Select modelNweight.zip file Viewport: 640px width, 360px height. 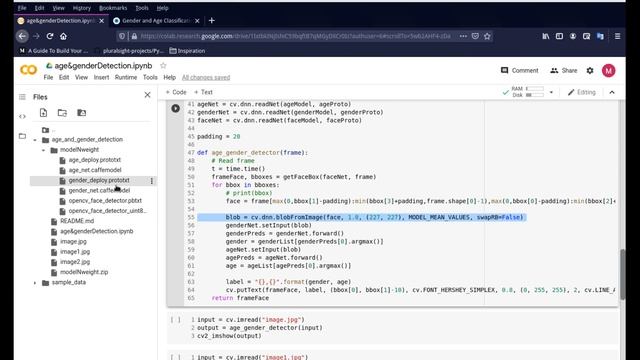pos(84,272)
